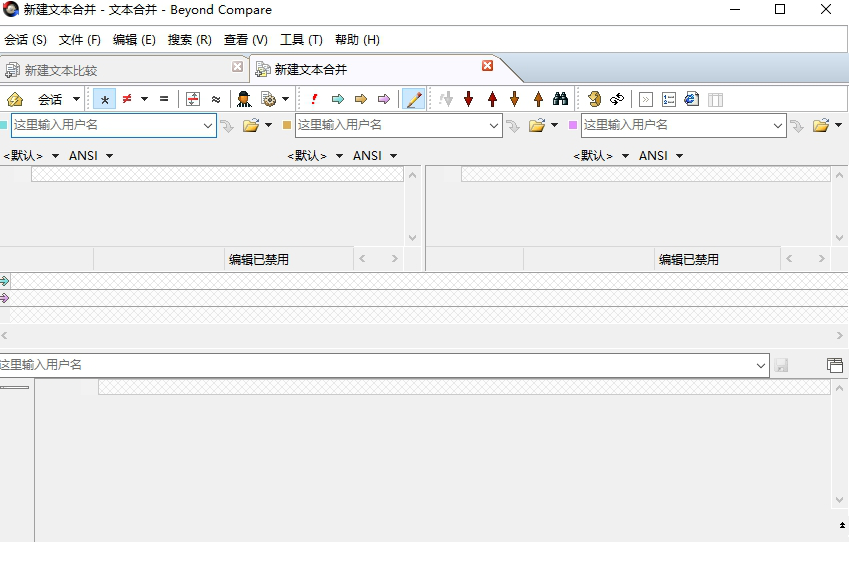This screenshot has width=849, height=563.
Task: Go to previous difference orange up arrow
Action: coord(538,99)
